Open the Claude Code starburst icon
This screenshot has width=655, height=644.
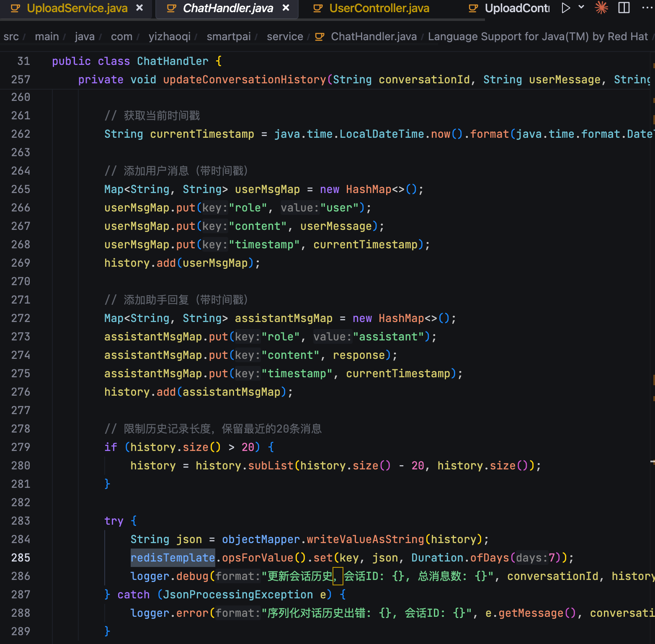601,8
